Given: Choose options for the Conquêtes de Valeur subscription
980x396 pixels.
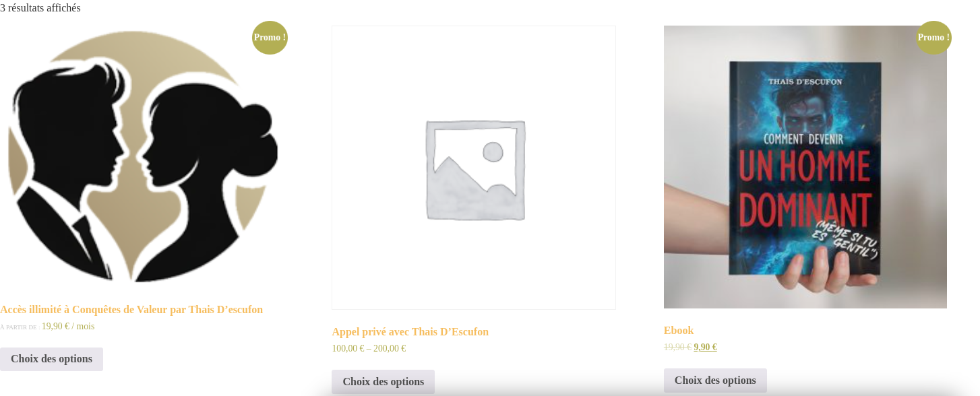Looking at the screenshot, I should (51, 359).
